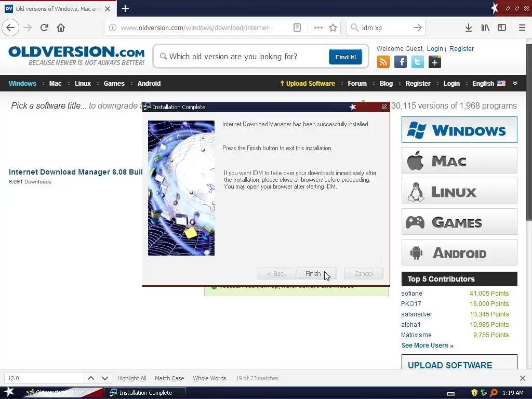Select Mac in the site navigation
Screen dimensions: 532x399
[55, 84]
